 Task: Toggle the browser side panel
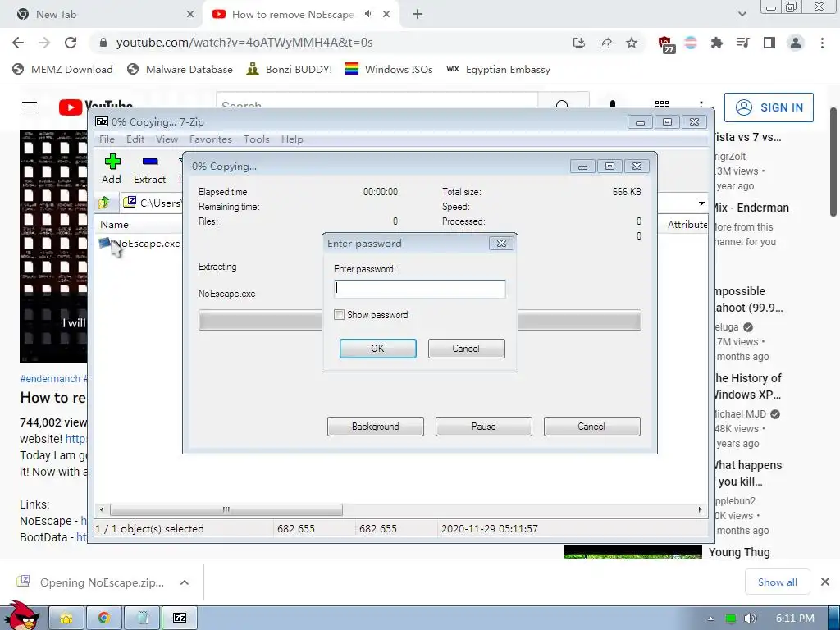(769, 43)
